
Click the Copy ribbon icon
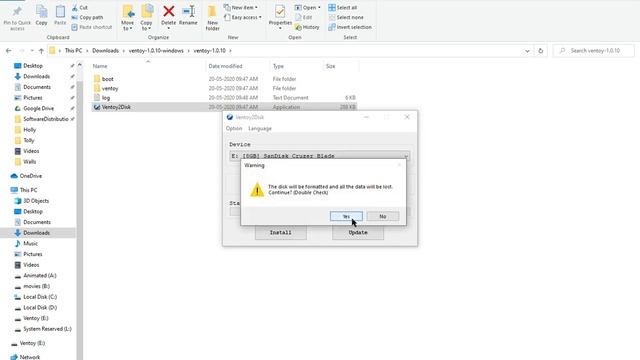41,16
